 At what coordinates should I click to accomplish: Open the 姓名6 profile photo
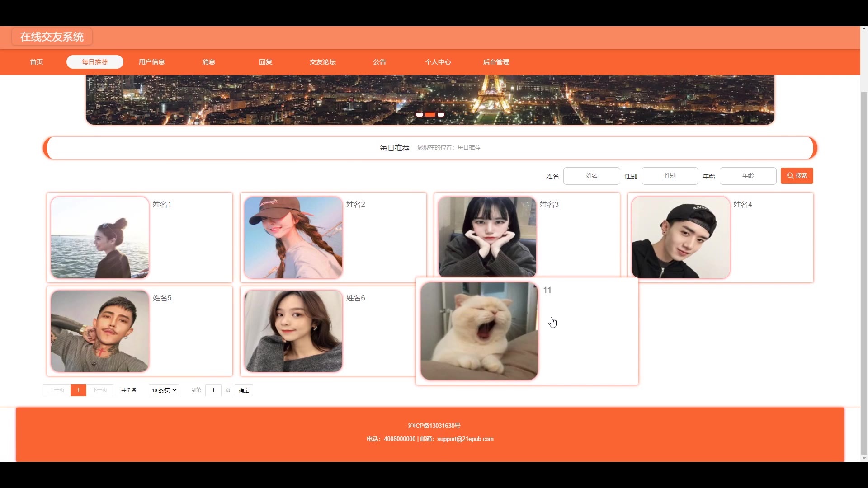293,331
